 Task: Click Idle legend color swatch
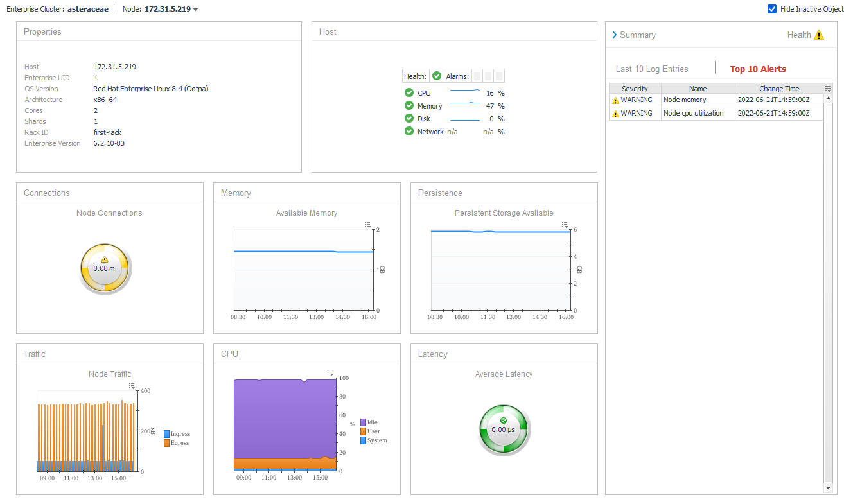coord(364,422)
